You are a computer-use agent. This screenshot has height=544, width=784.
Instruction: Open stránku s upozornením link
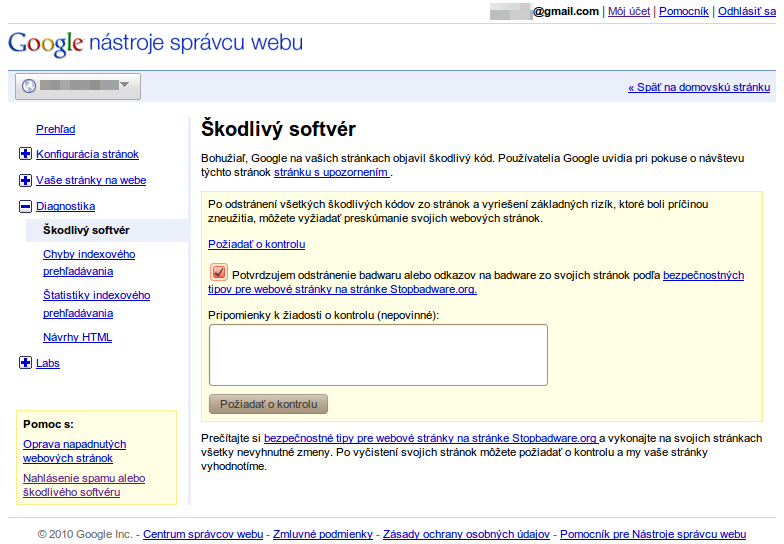[x=332, y=172]
